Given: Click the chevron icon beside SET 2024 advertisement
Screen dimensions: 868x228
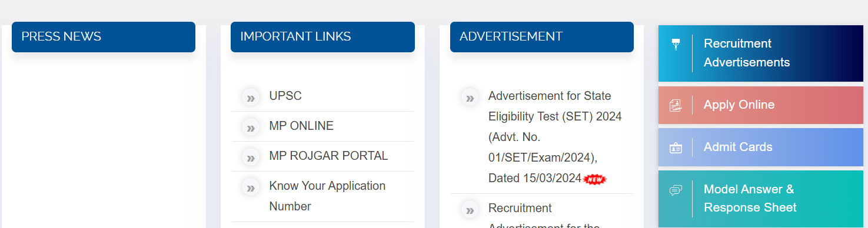Looking at the screenshot, I should click(470, 97).
